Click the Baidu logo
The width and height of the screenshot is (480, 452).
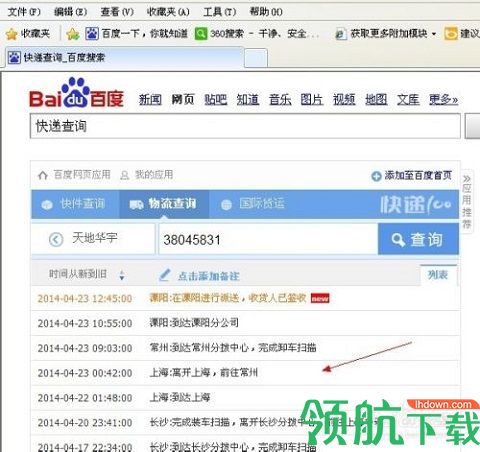coord(76,93)
